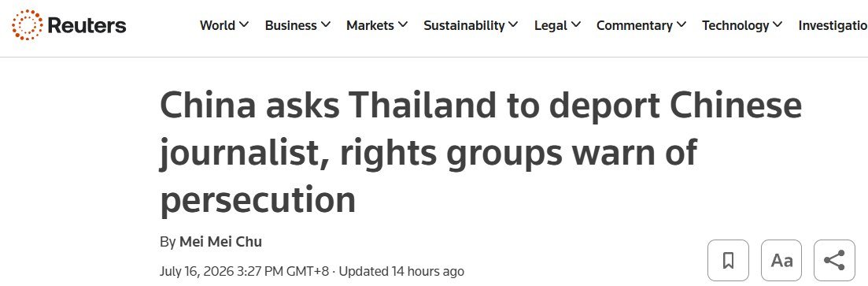The height and width of the screenshot is (286, 868).
Task: Open the Investigations section
Action: click(833, 25)
